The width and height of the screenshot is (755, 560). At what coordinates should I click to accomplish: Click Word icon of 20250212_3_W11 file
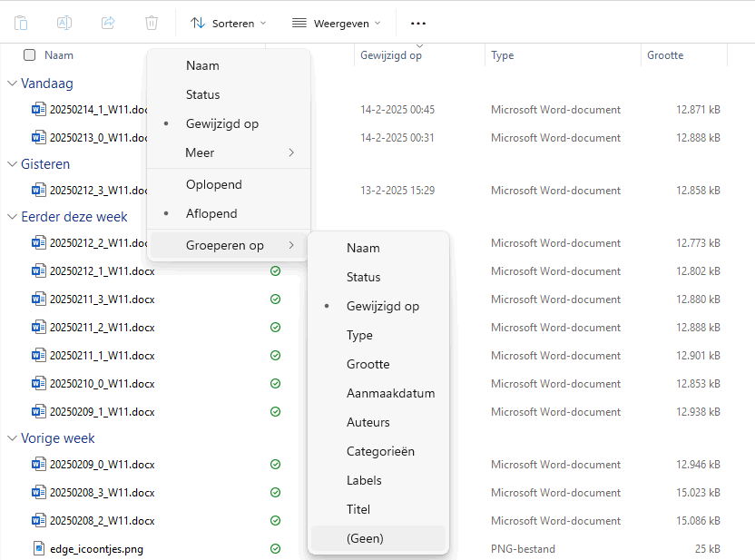point(38,191)
